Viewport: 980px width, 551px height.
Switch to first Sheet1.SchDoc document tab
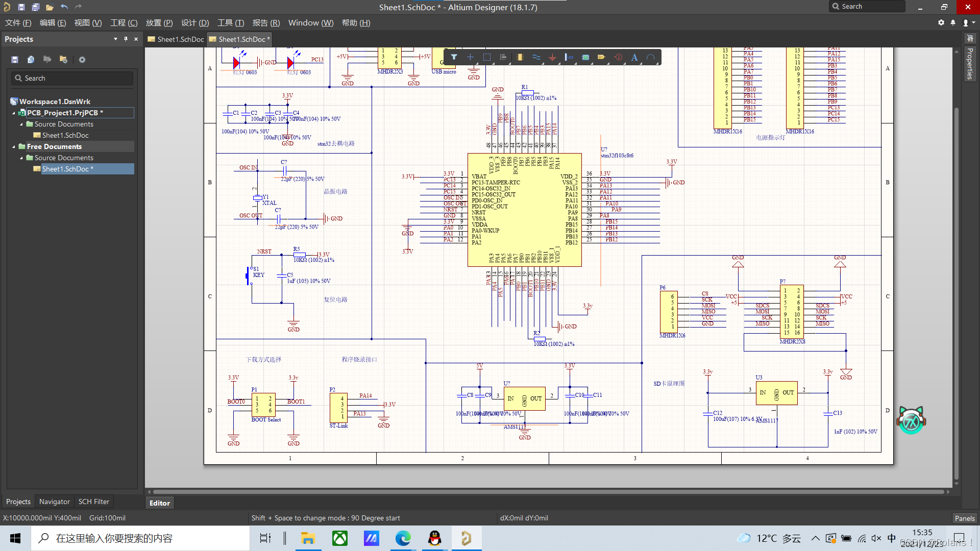pyautogui.click(x=176, y=39)
